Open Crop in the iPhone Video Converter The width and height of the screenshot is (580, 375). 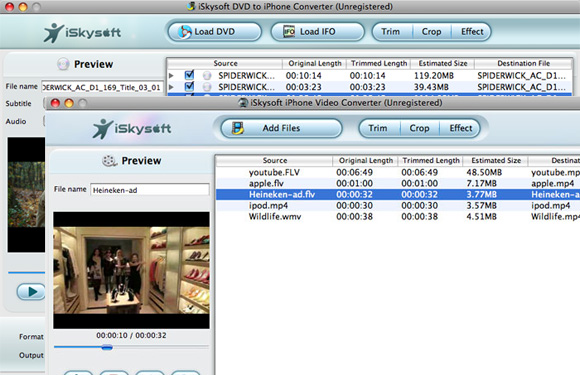[x=419, y=128]
